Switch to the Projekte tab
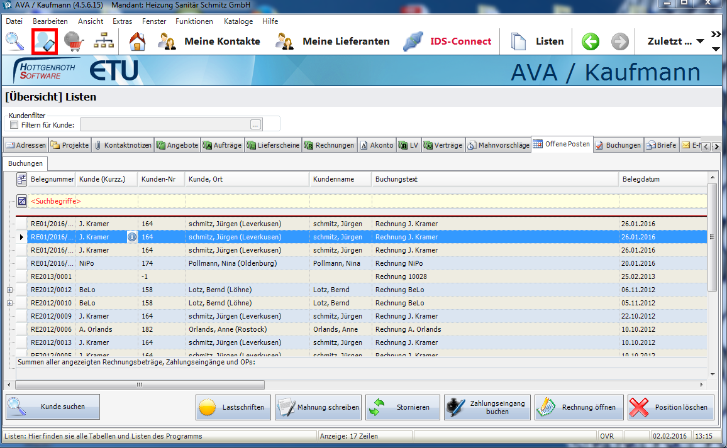 pyautogui.click(x=70, y=145)
